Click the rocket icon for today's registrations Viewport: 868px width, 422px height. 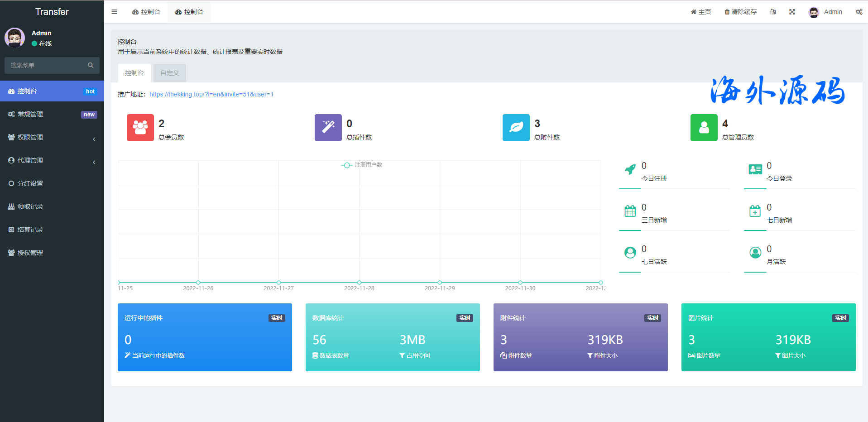tap(630, 169)
